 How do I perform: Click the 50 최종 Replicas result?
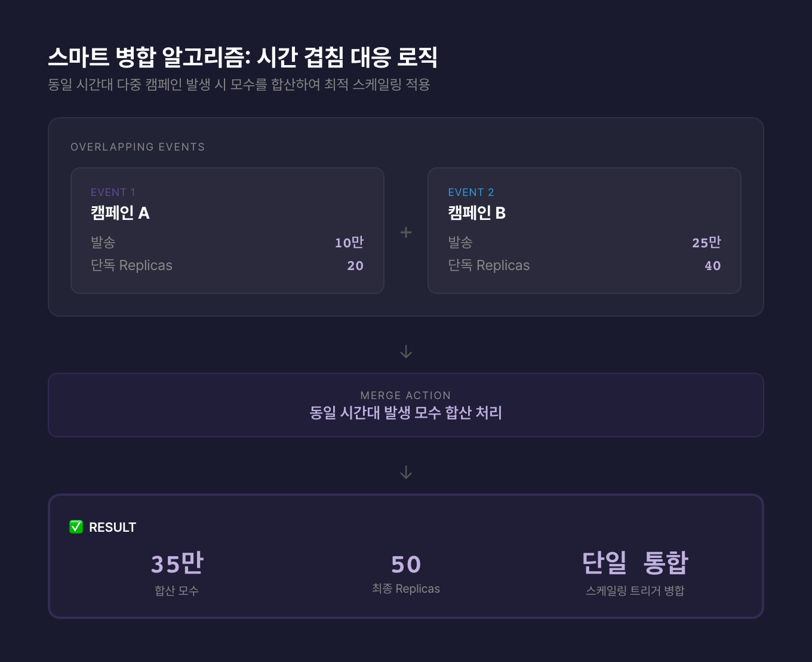pos(406,565)
